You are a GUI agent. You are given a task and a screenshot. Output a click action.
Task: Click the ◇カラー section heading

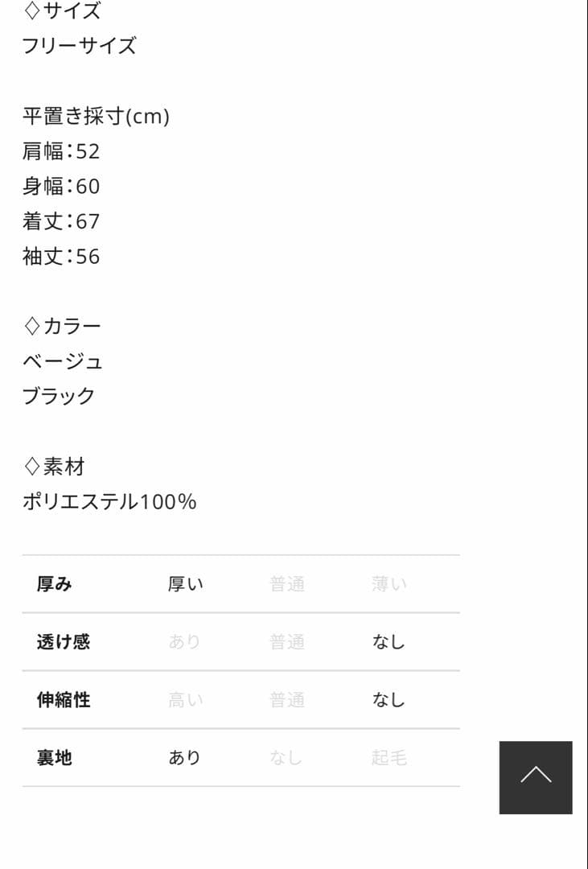pyautogui.click(x=63, y=326)
